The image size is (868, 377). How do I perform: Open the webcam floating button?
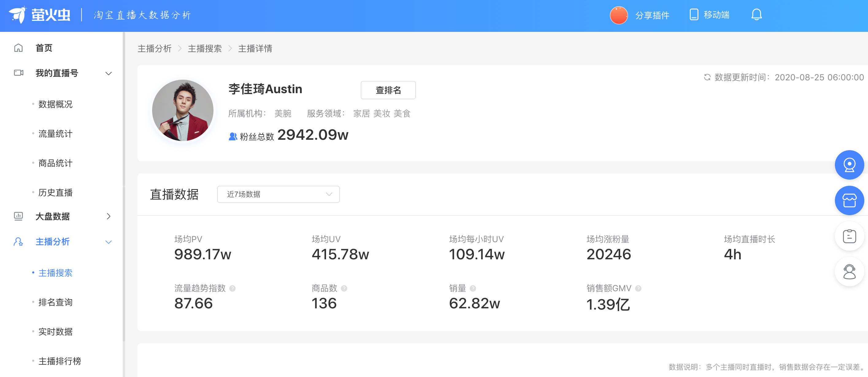pyautogui.click(x=849, y=165)
